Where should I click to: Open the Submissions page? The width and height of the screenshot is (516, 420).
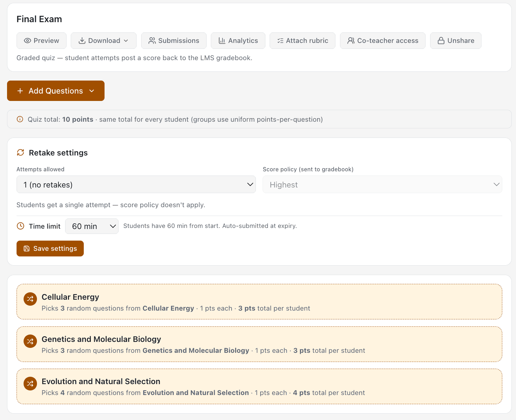click(x=174, y=41)
